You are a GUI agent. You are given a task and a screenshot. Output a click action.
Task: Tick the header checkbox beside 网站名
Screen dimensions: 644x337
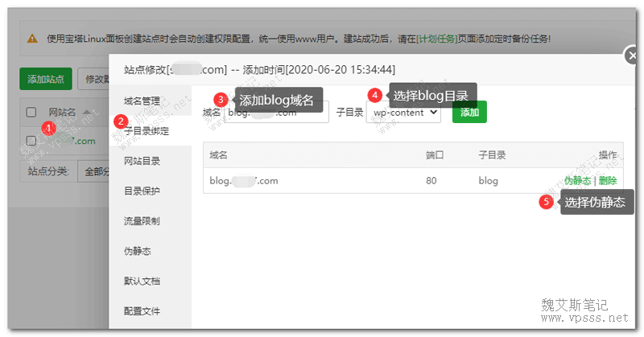pyautogui.click(x=31, y=112)
